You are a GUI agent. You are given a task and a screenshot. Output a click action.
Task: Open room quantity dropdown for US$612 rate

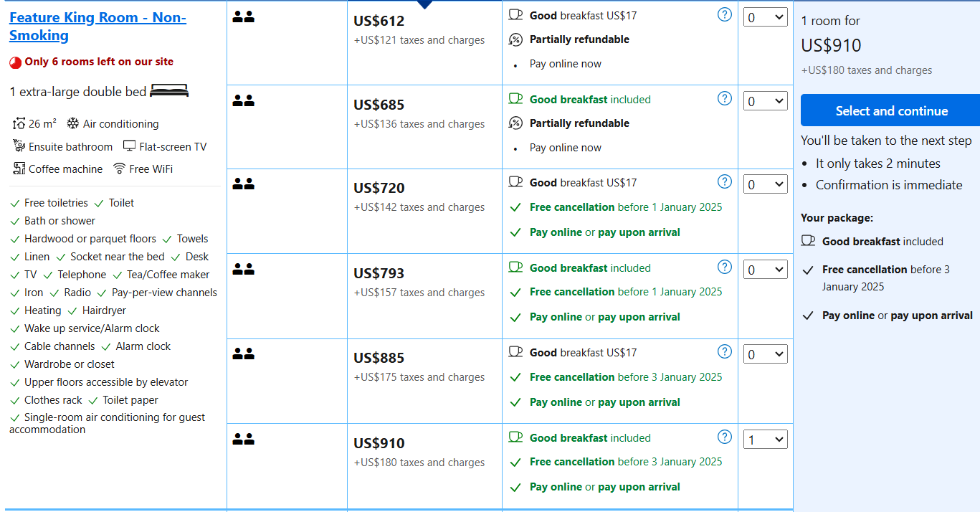coord(766,17)
